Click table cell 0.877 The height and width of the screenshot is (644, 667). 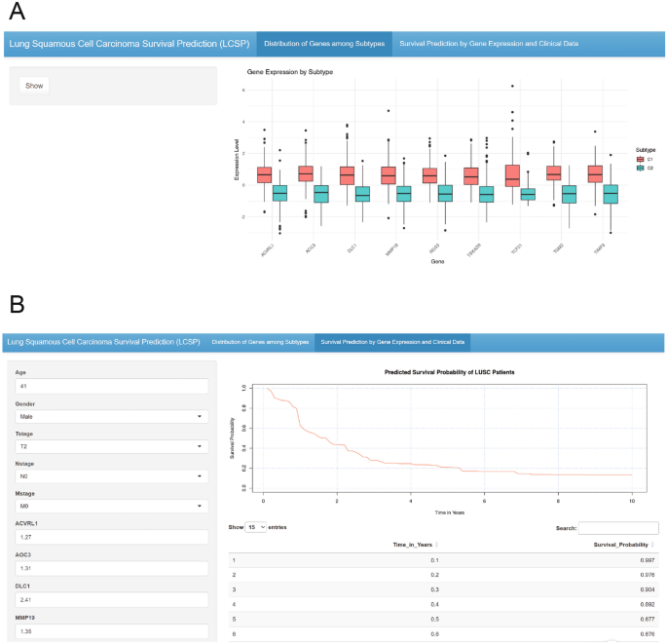(648, 620)
